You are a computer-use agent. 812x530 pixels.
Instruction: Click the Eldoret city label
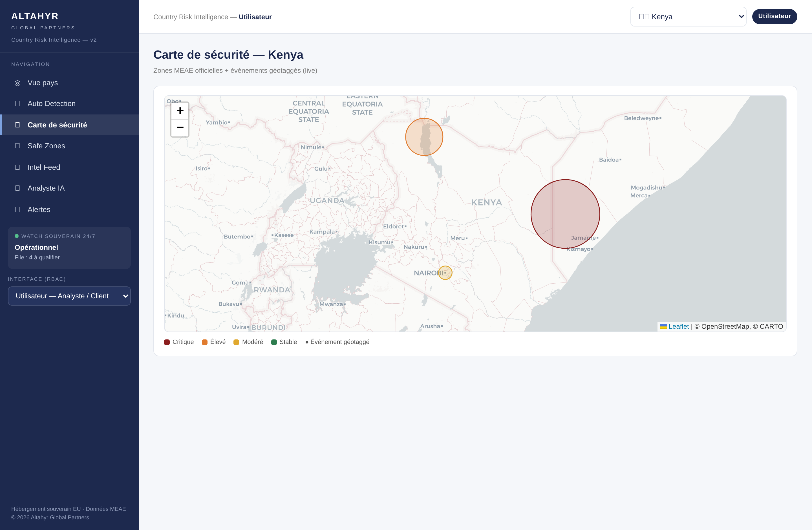[x=393, y=226]
